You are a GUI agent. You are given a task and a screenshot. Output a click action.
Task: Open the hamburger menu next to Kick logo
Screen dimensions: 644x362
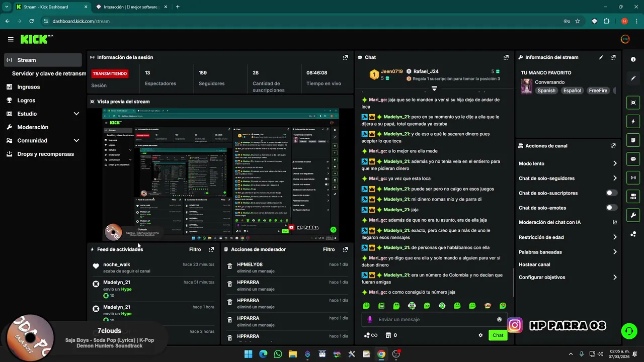click(x=11, y=39)
